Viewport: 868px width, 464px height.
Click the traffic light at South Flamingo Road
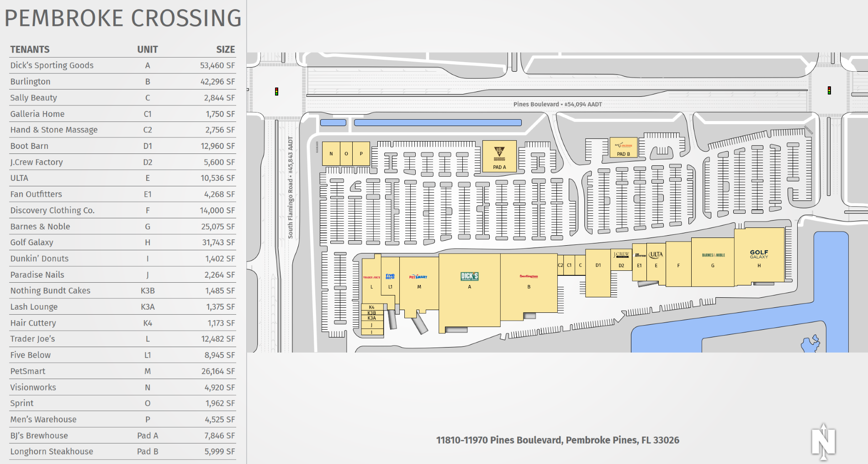tap(276, 91)
